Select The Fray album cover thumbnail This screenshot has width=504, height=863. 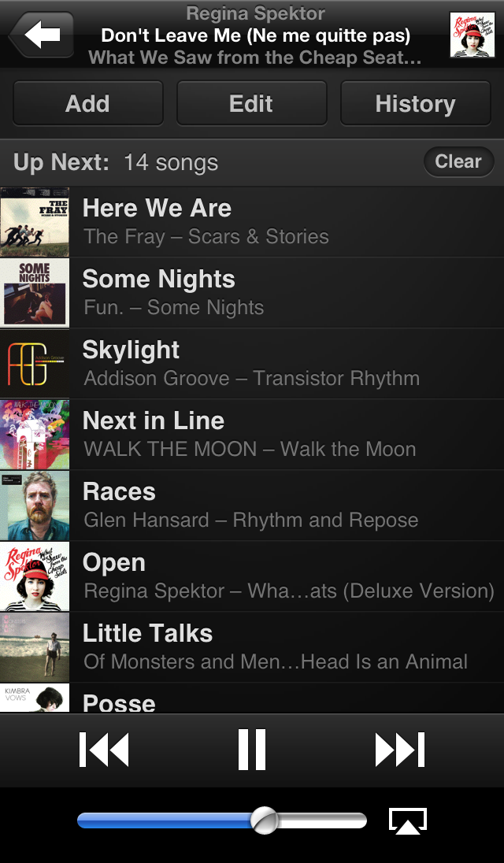(x=35, y=222)
